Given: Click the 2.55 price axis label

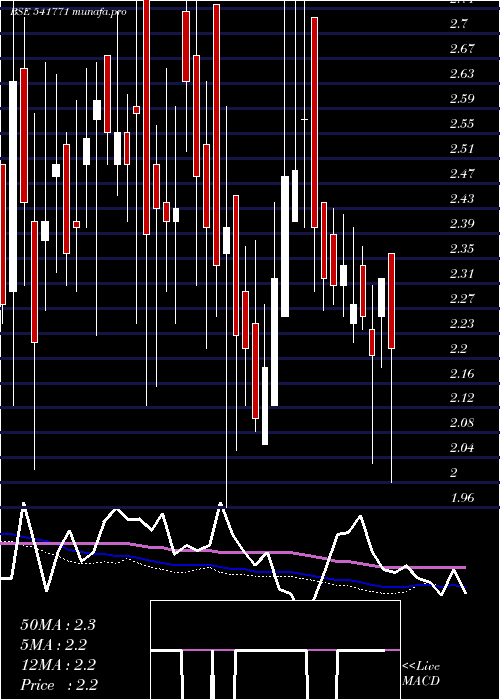Looking at the screenshot, I should [462, 123].
